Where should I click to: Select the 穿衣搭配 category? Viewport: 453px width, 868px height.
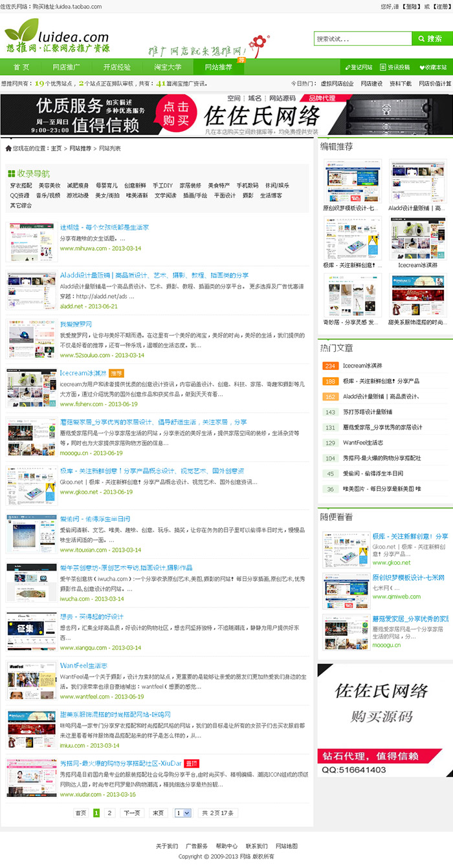(21, 186)
